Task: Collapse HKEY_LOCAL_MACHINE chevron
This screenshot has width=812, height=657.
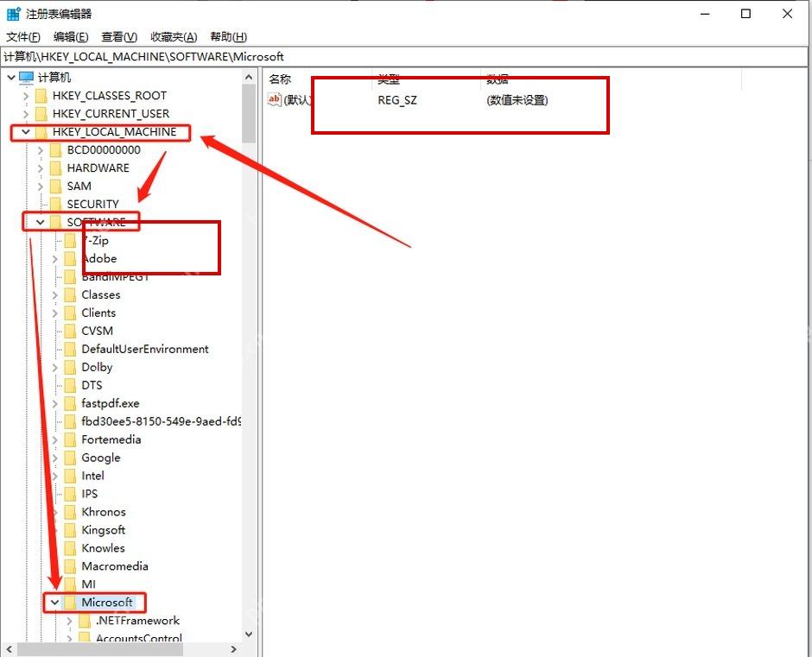Action: tap(25, 132)
